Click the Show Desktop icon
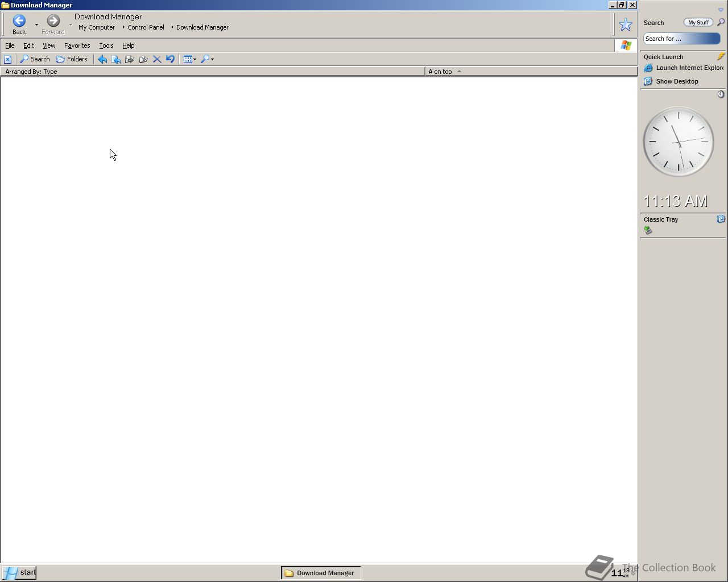728x582 pixels. tap(648, 81)
